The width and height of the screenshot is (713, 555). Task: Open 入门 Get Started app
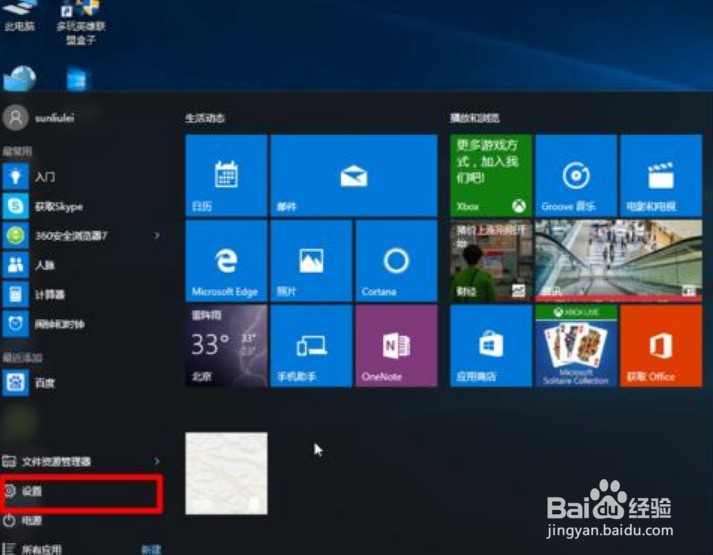point(82,176)
